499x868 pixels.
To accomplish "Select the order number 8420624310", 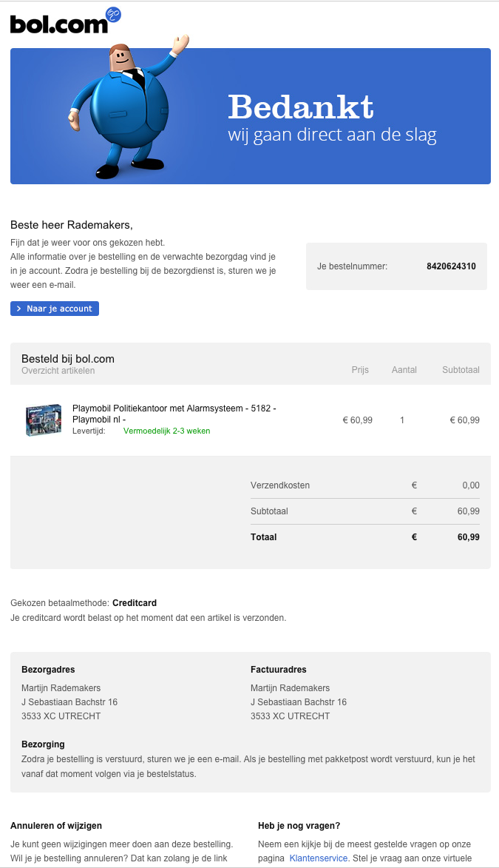I will pyautogui.click(x=451, y=266).
